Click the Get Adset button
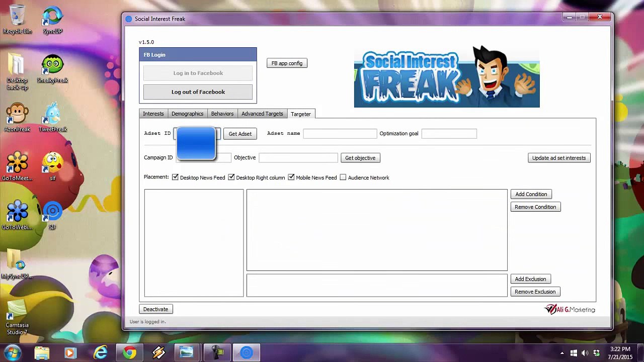Image resolution: width=644 pixels, height=362 pixels. coord(240,134)
